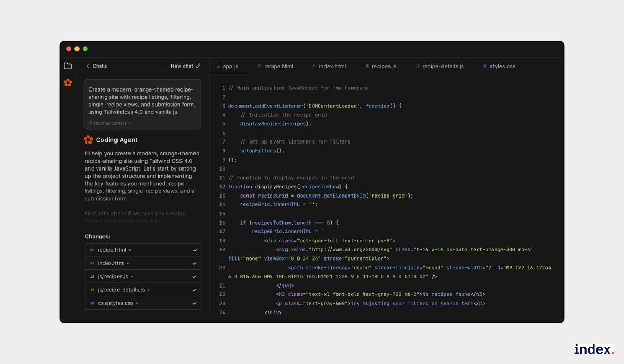
Task: Toggle the checkmark for recipe.html change
Action: pos(194,250)
